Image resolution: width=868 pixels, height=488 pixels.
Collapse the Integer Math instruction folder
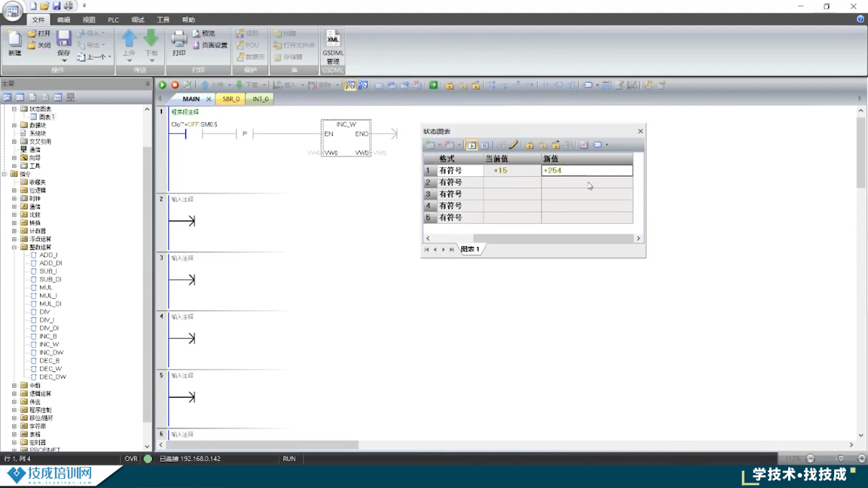click(14, 247)
